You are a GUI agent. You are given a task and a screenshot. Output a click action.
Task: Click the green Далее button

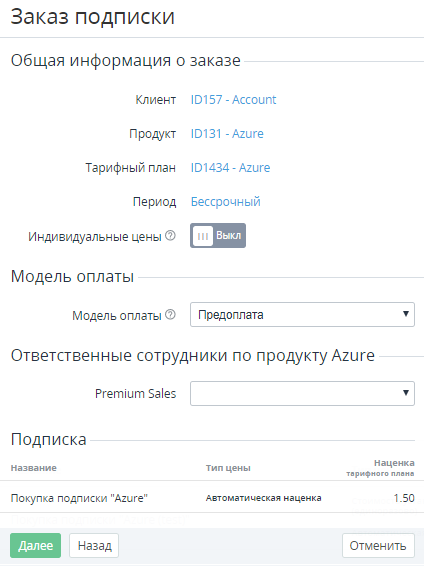pyautogui.click(x=35, y=545)
